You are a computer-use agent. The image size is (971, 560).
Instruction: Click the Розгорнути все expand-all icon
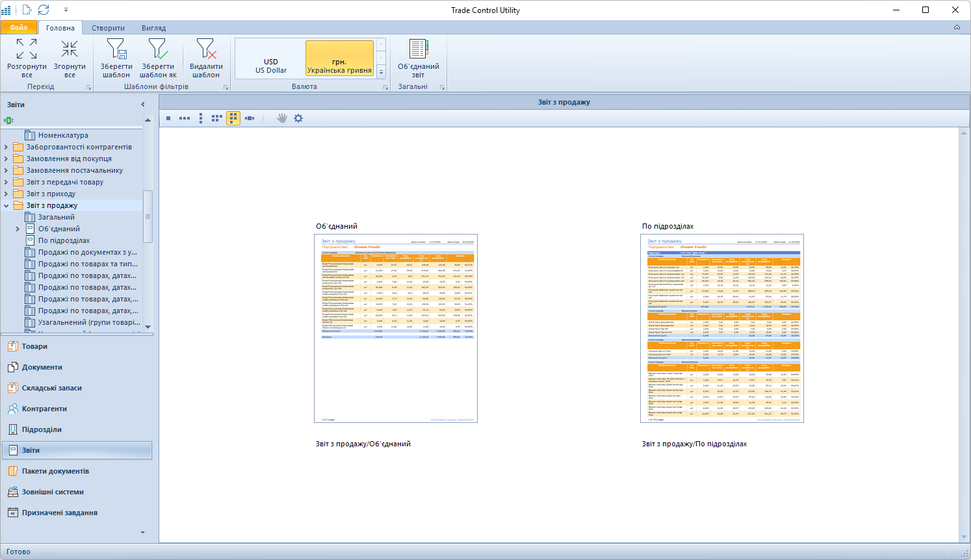[27, 49]
